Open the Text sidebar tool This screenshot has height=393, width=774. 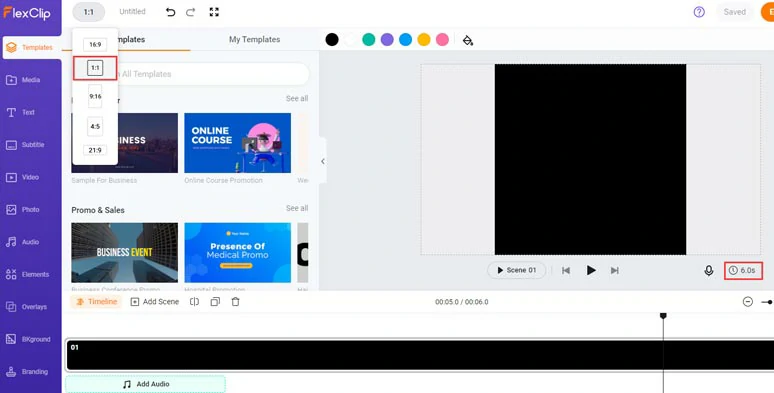point(20,112)
